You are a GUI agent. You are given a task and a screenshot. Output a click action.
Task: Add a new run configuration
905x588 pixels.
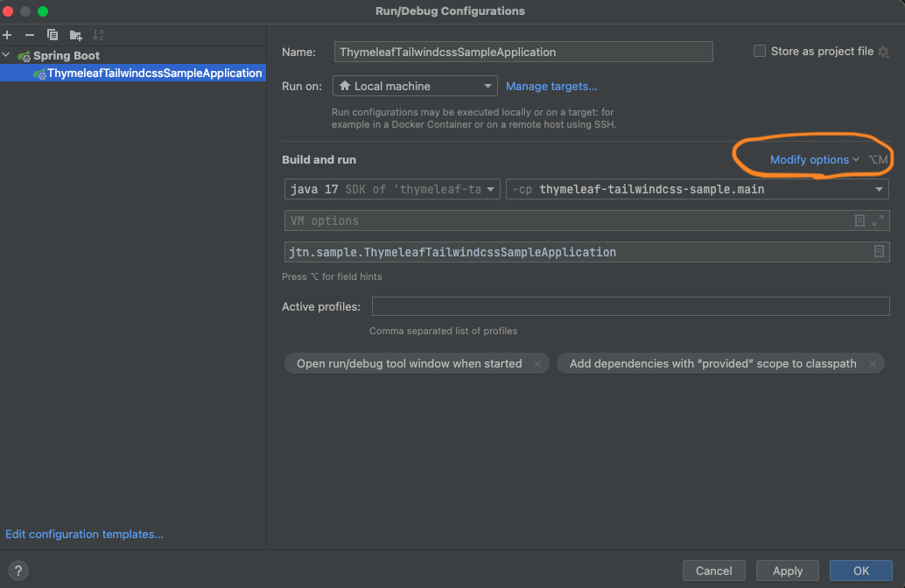(7, 35)
